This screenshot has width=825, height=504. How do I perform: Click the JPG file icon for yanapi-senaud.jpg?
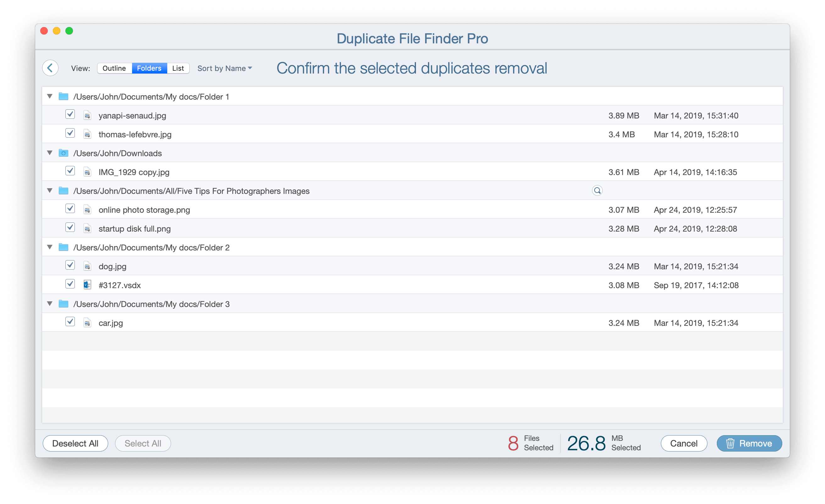point(87,115)
